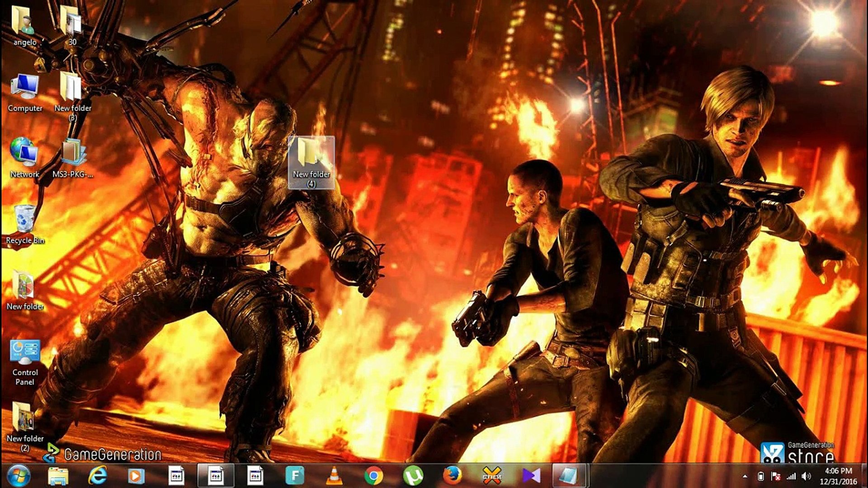
Task: Open VLC media player from taskbar
Action: pos(334,475)
